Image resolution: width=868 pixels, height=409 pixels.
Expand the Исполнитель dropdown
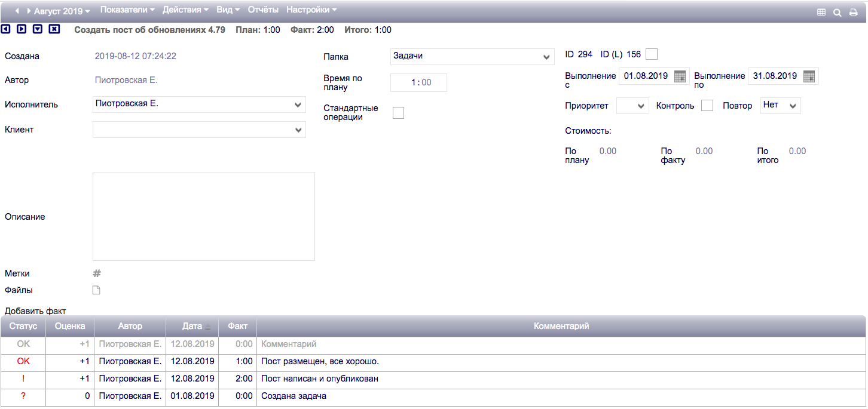point(199,104)
